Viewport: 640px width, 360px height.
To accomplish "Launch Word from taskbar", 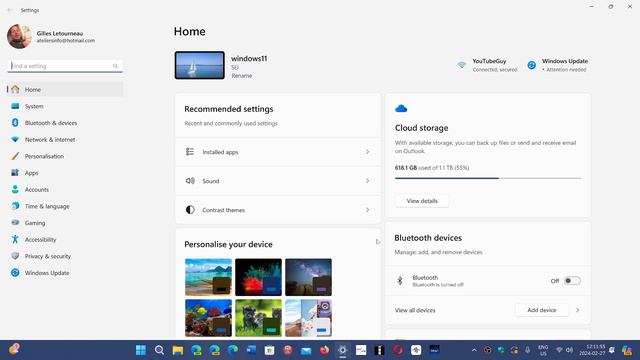I will coord(251,350).
